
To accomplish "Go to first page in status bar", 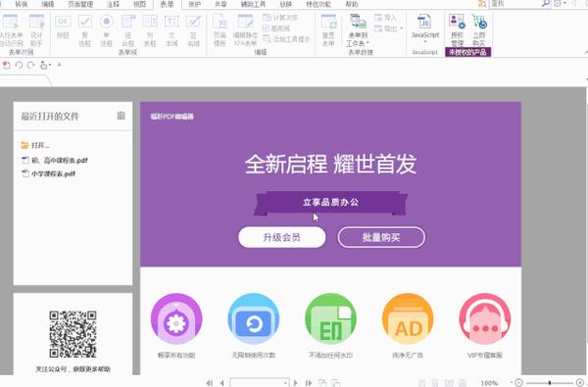I will (210, 383).
